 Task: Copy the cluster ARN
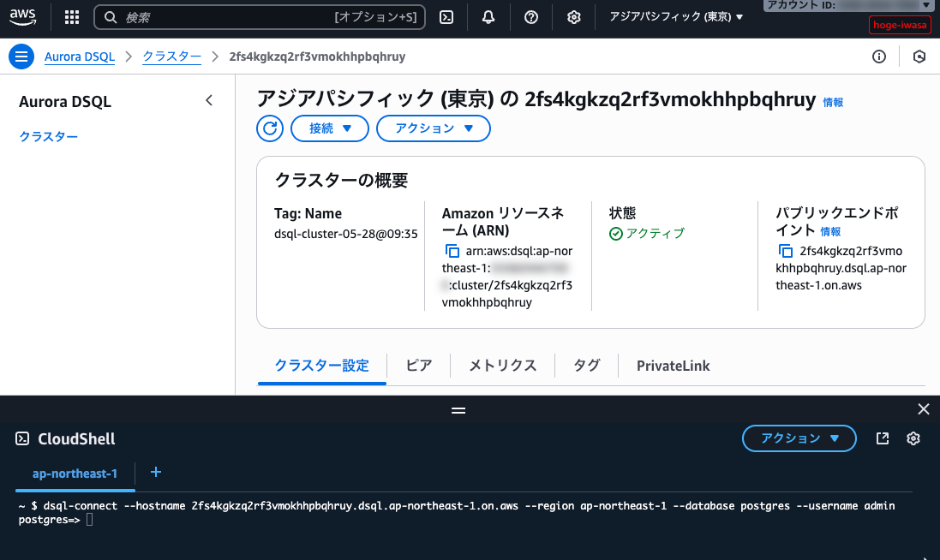pos(452,251)
